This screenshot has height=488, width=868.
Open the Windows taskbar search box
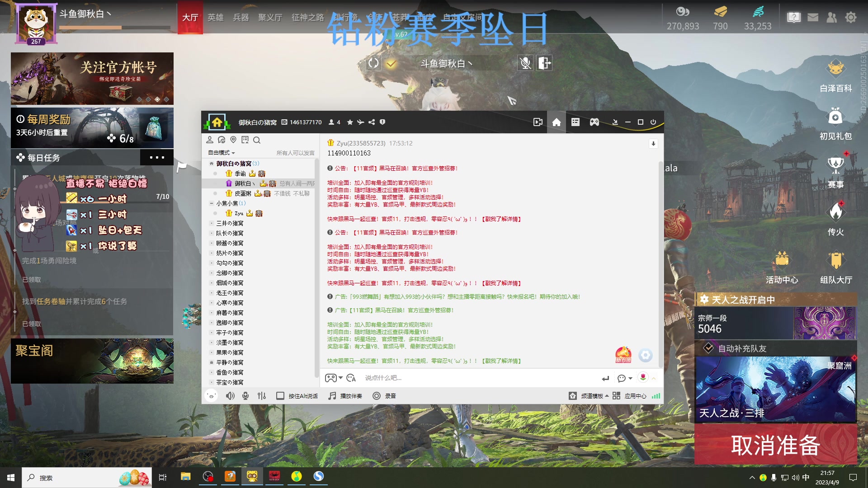pyautogui.click(x=87, y=478)
